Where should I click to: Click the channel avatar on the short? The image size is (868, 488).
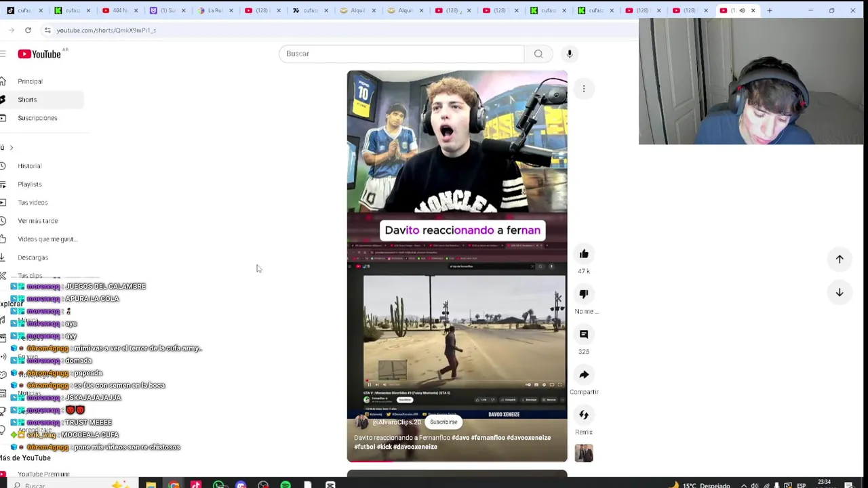pos(361,422)
